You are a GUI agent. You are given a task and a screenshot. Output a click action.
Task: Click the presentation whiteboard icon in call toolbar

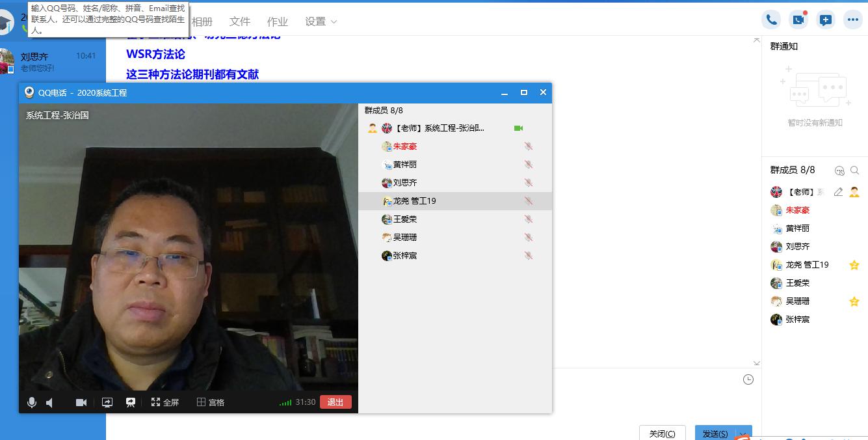click(131, 402)
